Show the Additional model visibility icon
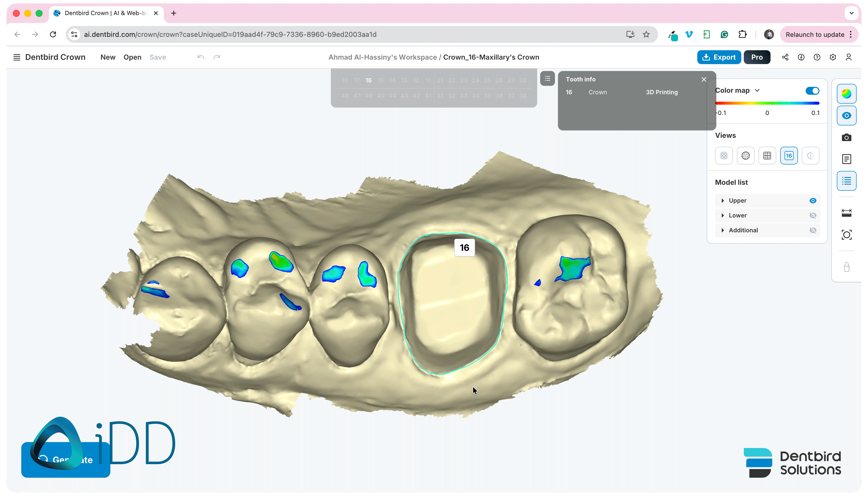Screen dimensions: 868x496 point(813,230)
